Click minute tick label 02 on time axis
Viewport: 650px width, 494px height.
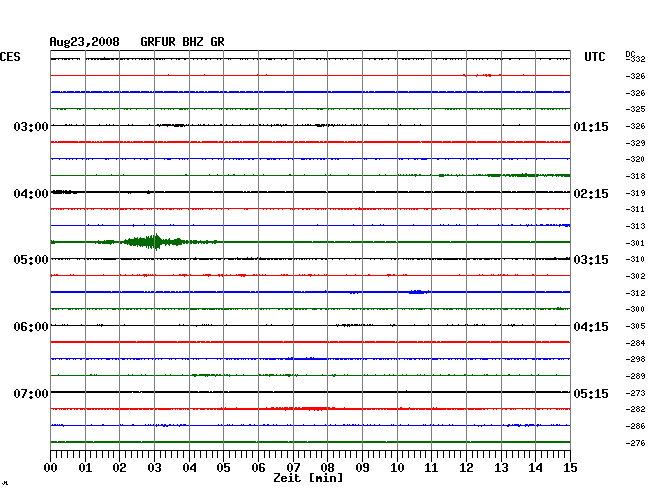(119, 467)
